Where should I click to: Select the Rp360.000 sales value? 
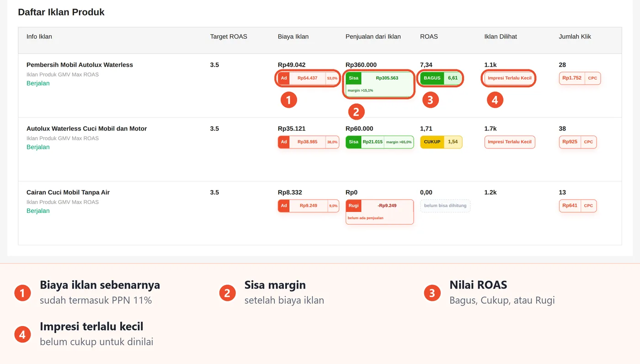point(361,65)
